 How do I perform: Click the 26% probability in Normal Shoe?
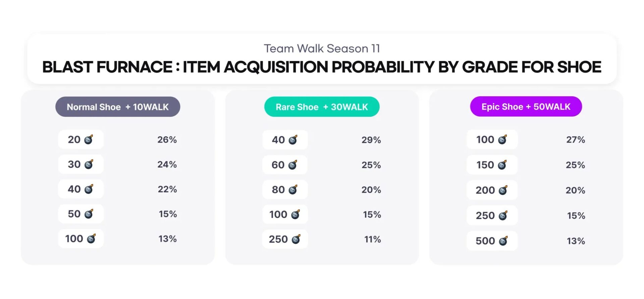(167, 140)
